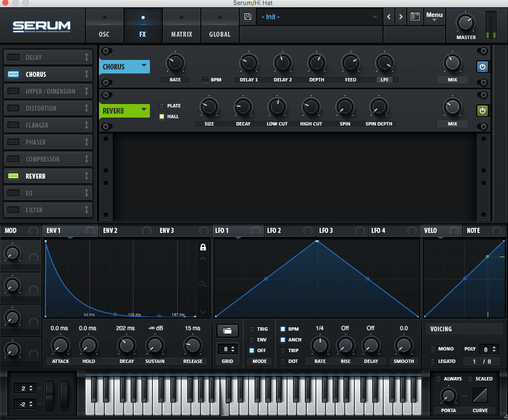
Task: Check the Chorus BPM sync checkbox
Action: click(205, 80)
